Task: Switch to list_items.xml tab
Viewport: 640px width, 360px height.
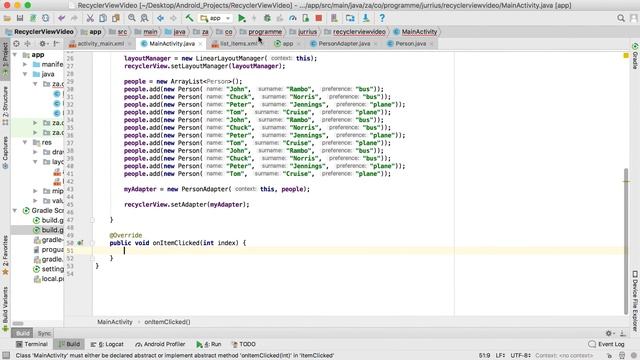Action: (x=238, y=44)
